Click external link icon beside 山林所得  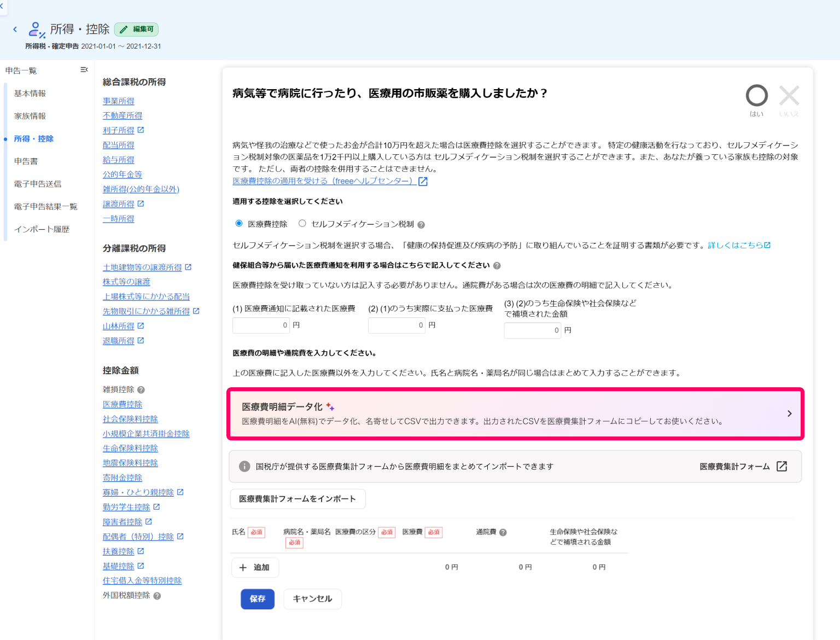pos(141,326)
